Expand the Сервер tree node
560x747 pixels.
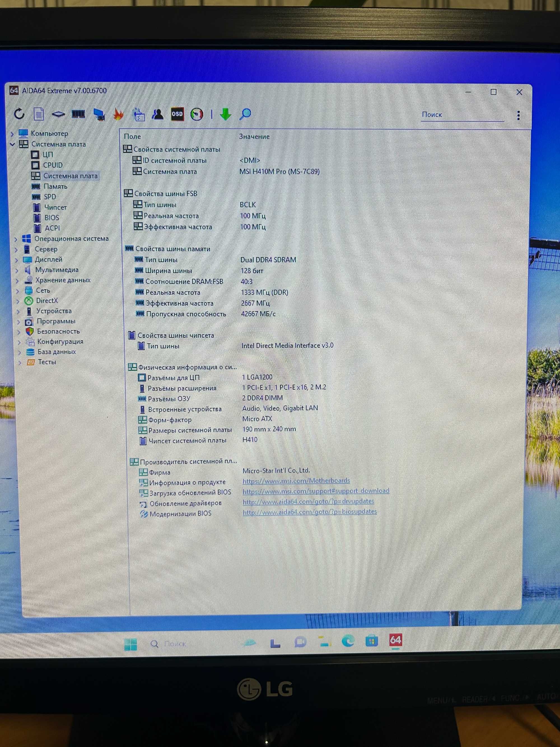pyautogui.click(x=16, y=250)
